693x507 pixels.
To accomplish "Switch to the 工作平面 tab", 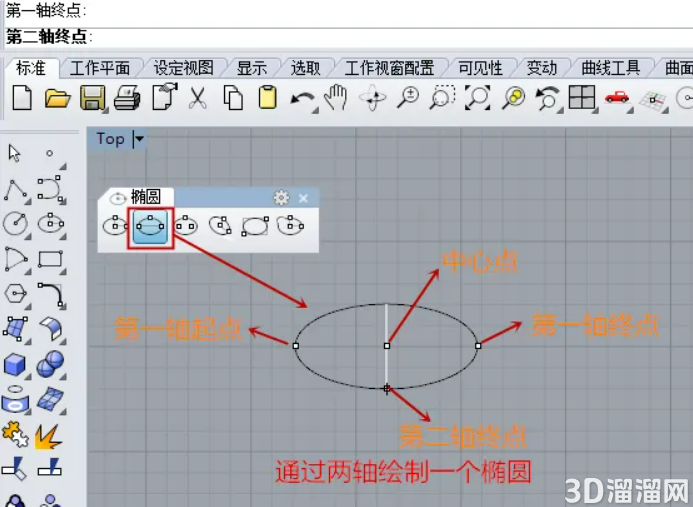I will 100,68.
